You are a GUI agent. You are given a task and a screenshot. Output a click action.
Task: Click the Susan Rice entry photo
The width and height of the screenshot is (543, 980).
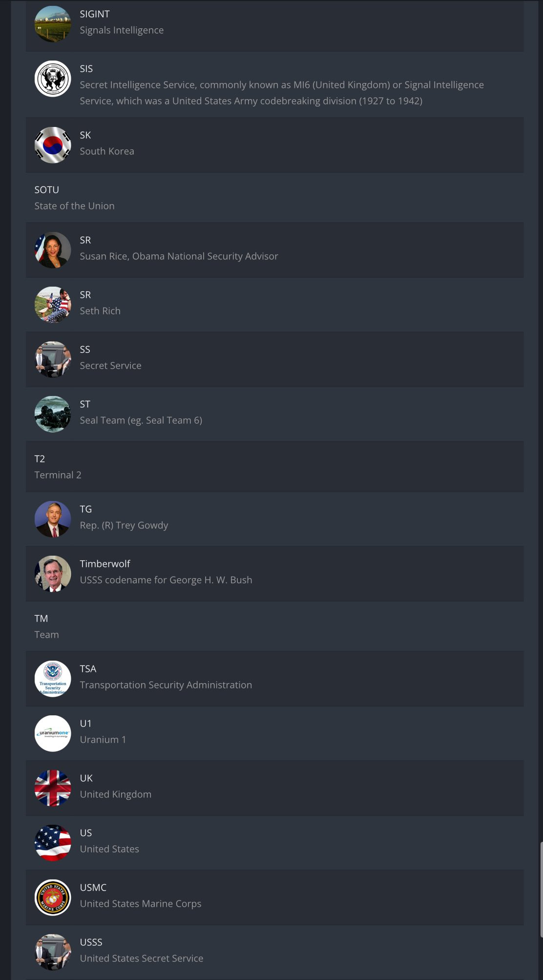(53, 250)
